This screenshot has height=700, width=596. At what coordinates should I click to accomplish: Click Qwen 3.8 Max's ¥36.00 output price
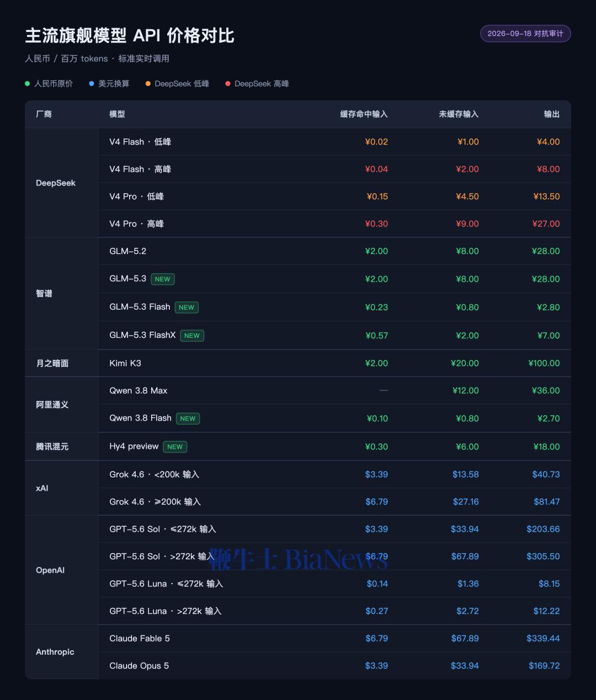546,391
